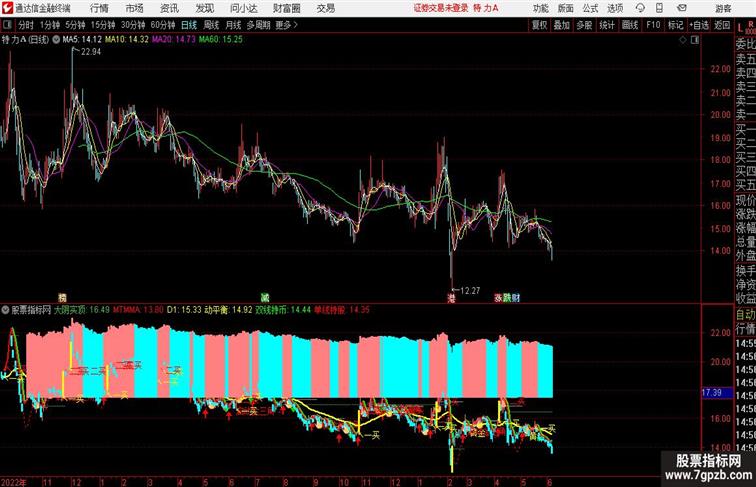Open the 发现 menu
Image resolution: width=756 pixels, height=487 pixels.
pos(204,8)
